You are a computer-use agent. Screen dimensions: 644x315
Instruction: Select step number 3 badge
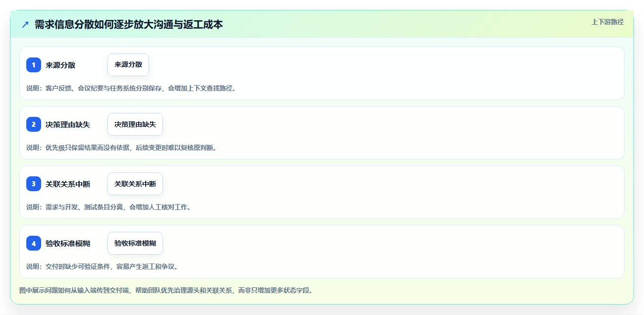point(34,184)
